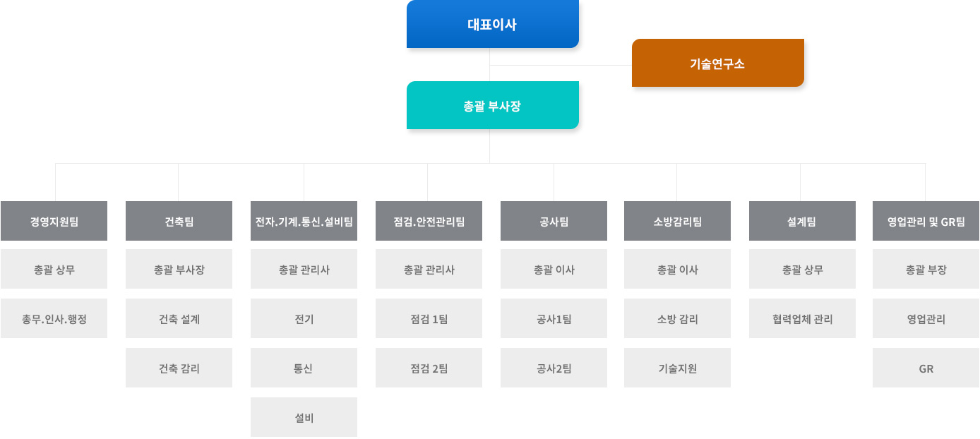Click the blue 대표이사 box
This screenshot has width=980, height=439.
492,24
